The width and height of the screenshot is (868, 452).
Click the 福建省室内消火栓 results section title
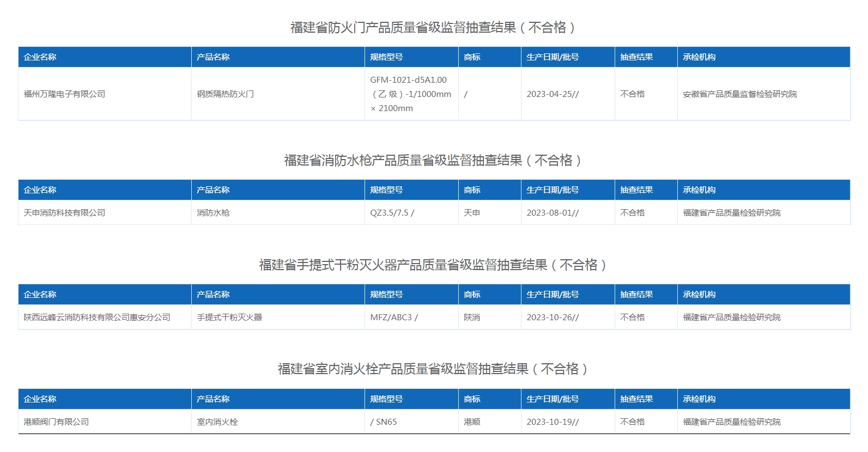tap(434, 369)
